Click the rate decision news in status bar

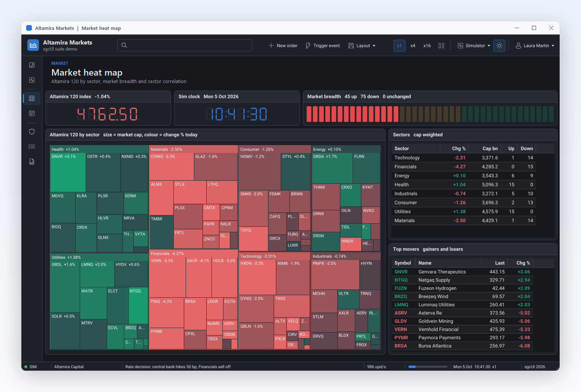pyautogui.click(x=178, y=367)
